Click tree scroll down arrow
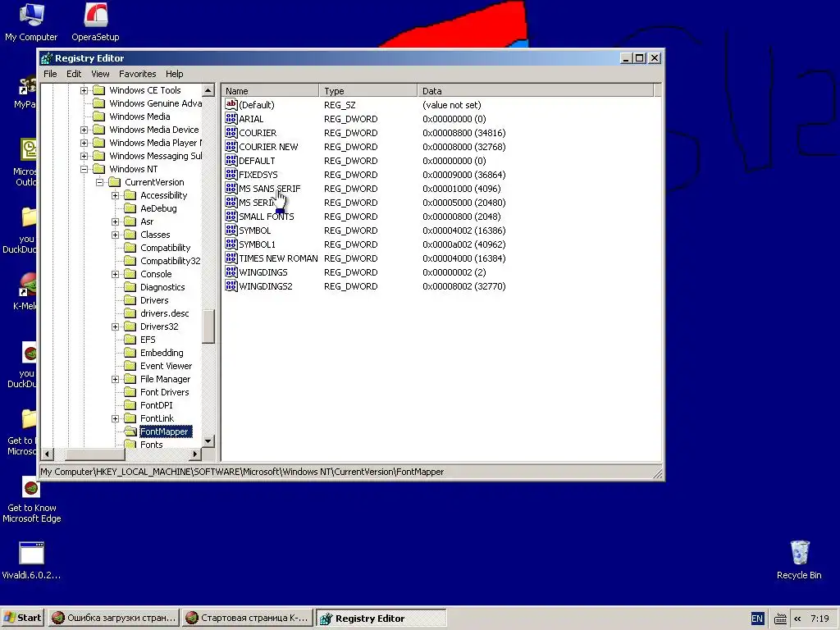This screenshot has width=840, height=630. coord(208,441)
